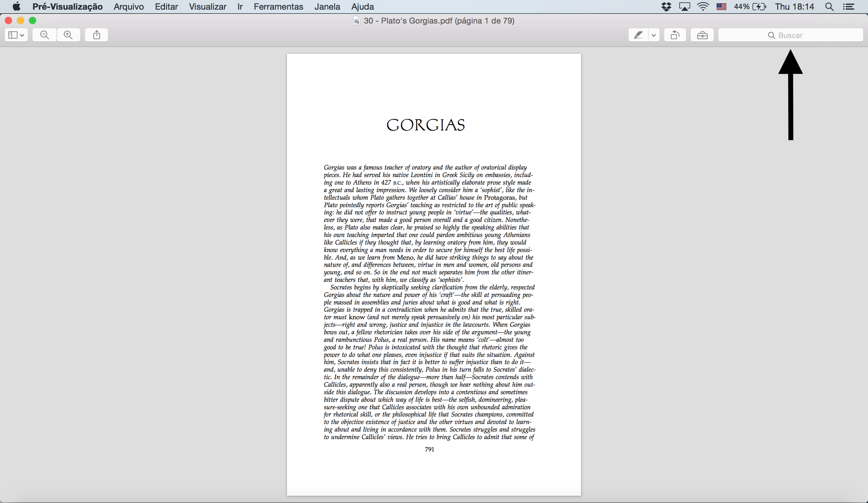Click the zoom in magnifier icon
Image resolution: width=868 pixels, height=503 pixels.
click(68, 35)
